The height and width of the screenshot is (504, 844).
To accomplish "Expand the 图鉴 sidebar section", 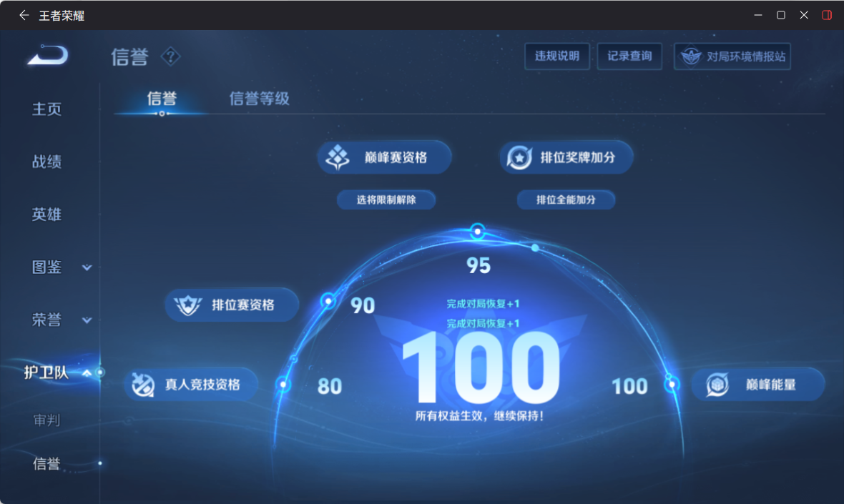I will (x=87, y=267).
